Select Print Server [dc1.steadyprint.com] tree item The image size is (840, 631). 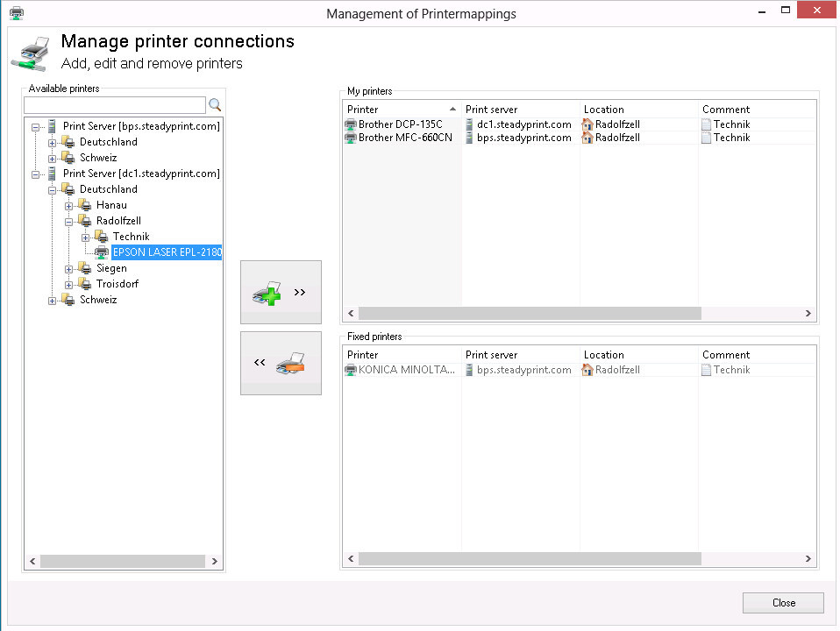(x=141, y=174)
